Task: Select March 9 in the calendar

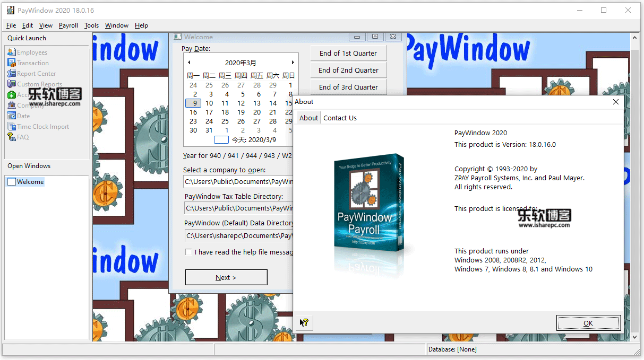Action: pos(193,103)
